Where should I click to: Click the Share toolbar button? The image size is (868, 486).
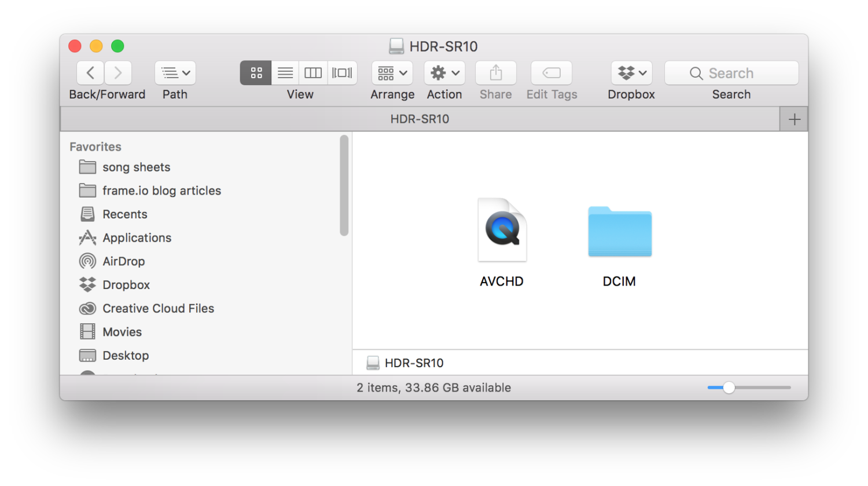496,73
